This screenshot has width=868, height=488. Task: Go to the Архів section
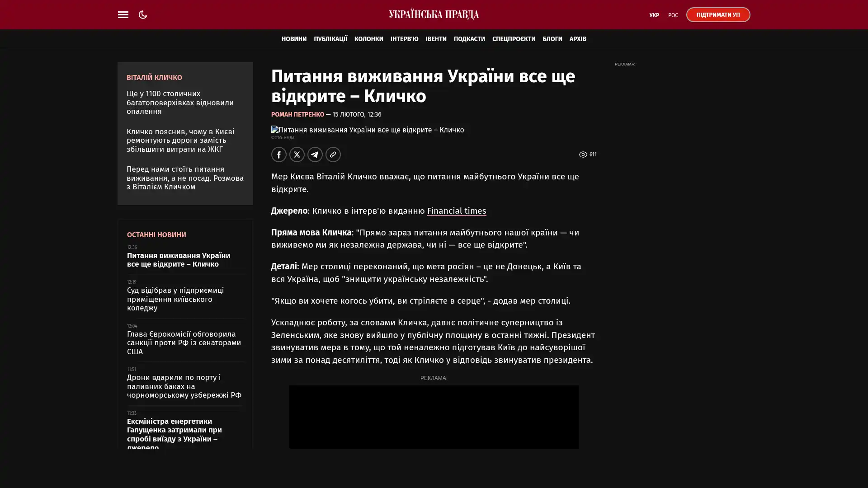coord(577,39)
